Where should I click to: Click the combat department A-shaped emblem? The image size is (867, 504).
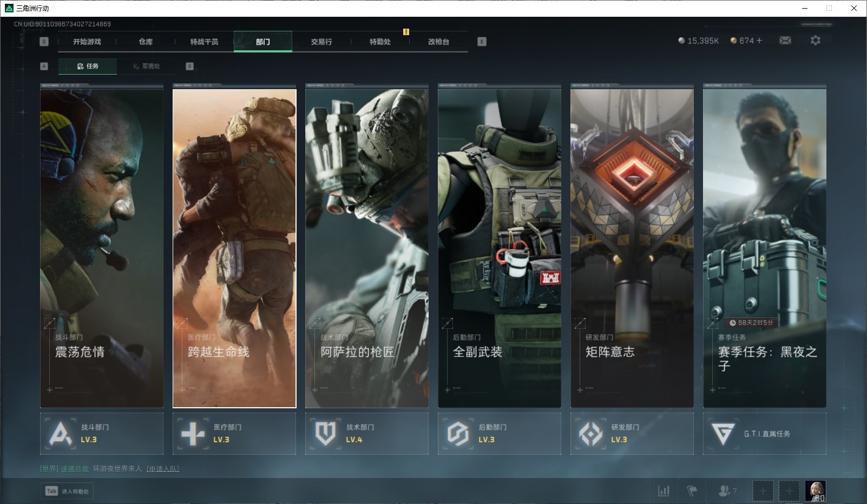point(60,434)
